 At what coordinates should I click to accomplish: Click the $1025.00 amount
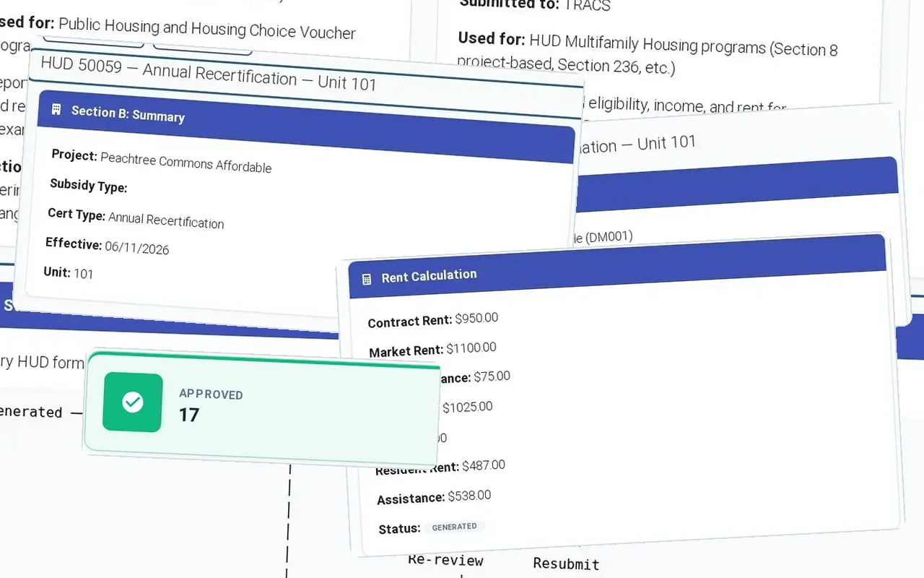(468, 407)
